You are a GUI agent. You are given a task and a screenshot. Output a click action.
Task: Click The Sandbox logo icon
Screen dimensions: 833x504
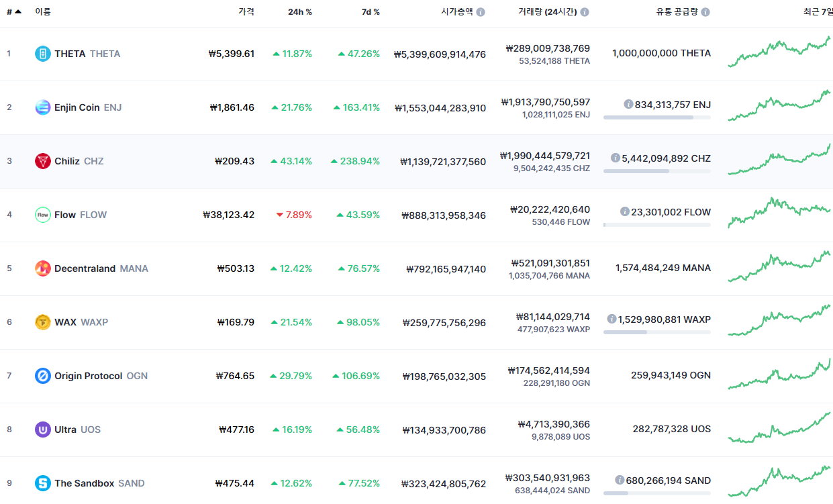click(x=43, y=483)
